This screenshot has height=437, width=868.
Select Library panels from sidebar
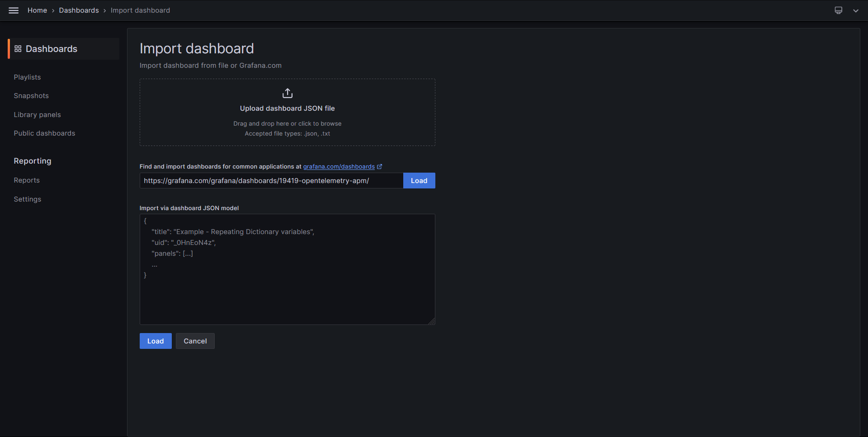[x=37, y=115]
